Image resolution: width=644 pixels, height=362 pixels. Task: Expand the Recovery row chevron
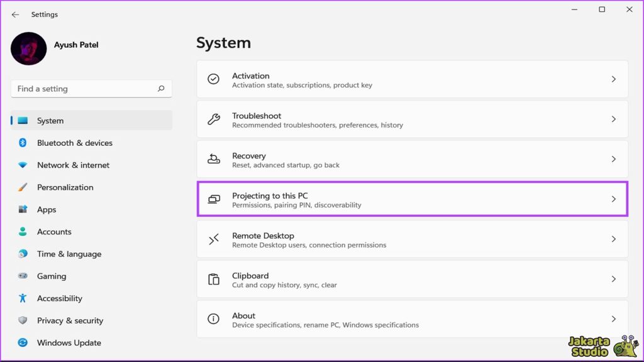coord(614,159)
